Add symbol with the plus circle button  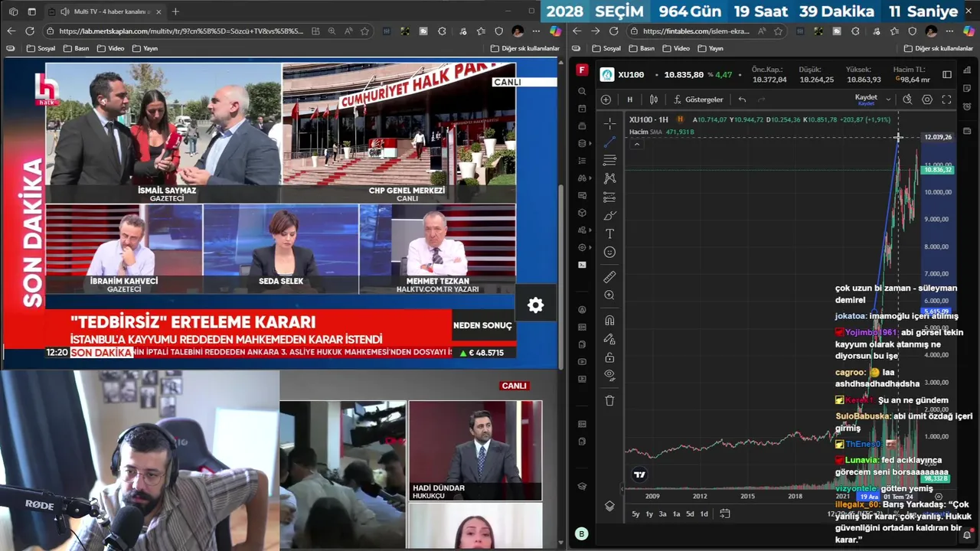tap(606, 99)
